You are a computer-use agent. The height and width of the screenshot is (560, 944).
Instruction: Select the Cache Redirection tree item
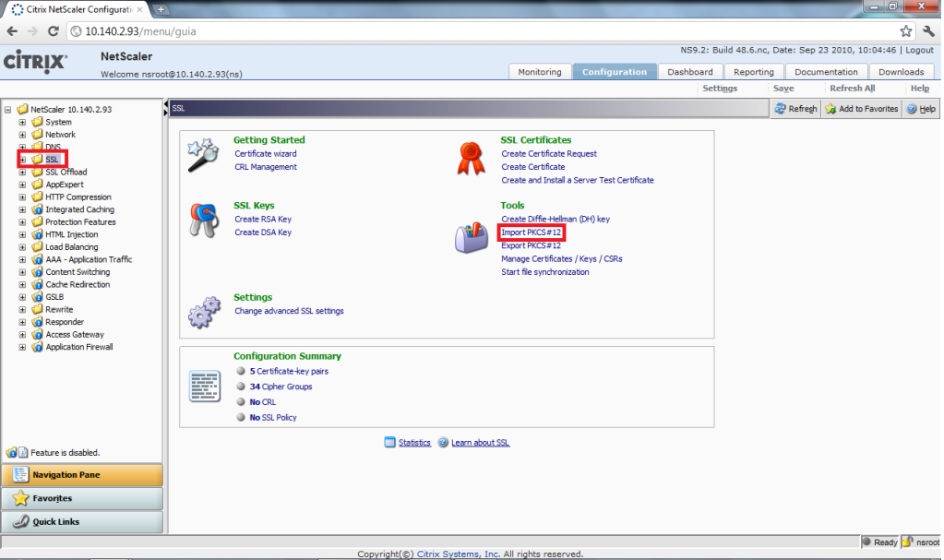click(78, 285)
